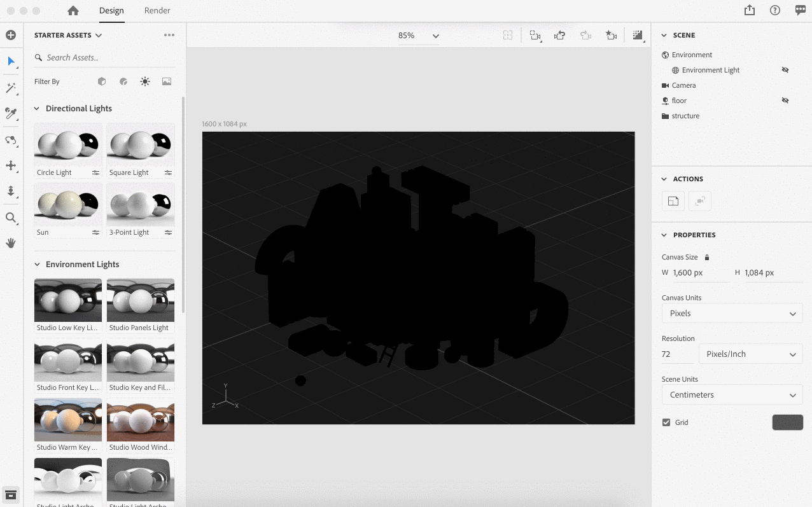Screen dimensions: 812x507
Task: Toggle the Canvas Size lock
Action: (x=707, y=257)
